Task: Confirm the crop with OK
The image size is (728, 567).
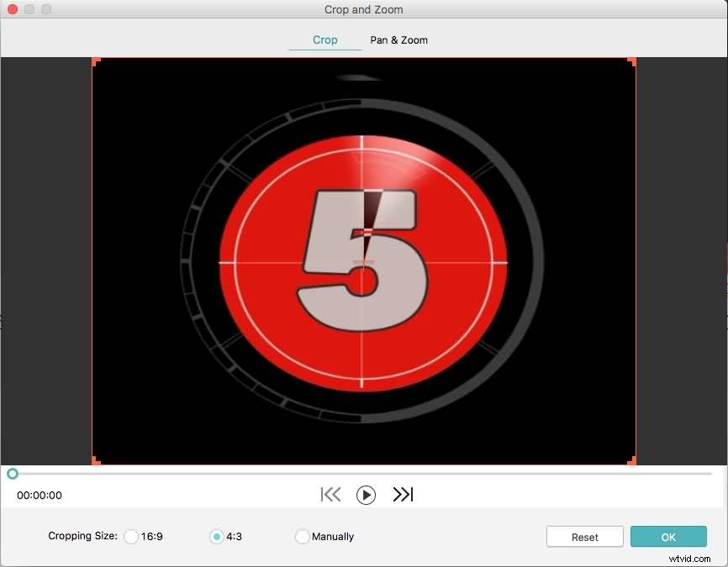Action: coord(668,536)
